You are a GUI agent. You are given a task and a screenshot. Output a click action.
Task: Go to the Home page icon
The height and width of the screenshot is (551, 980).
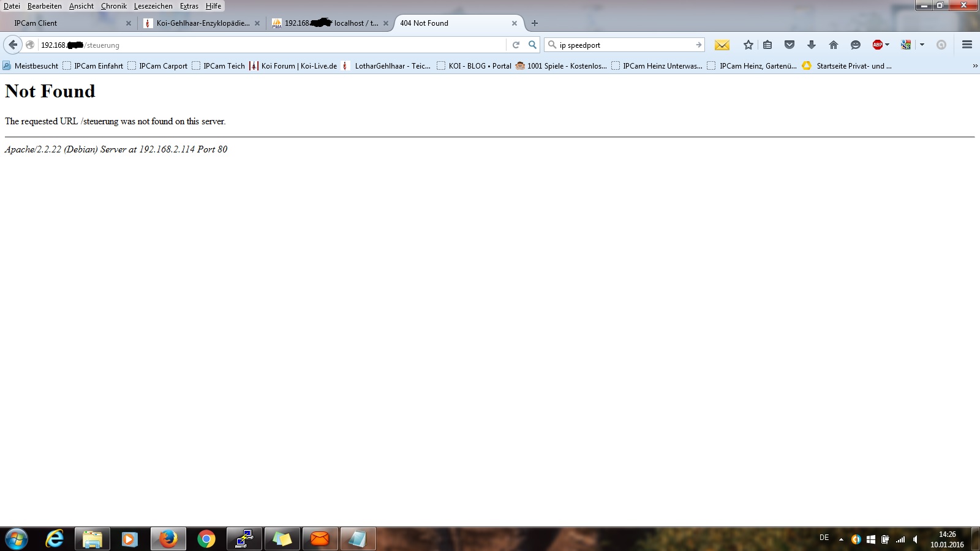tap(834, 45)
